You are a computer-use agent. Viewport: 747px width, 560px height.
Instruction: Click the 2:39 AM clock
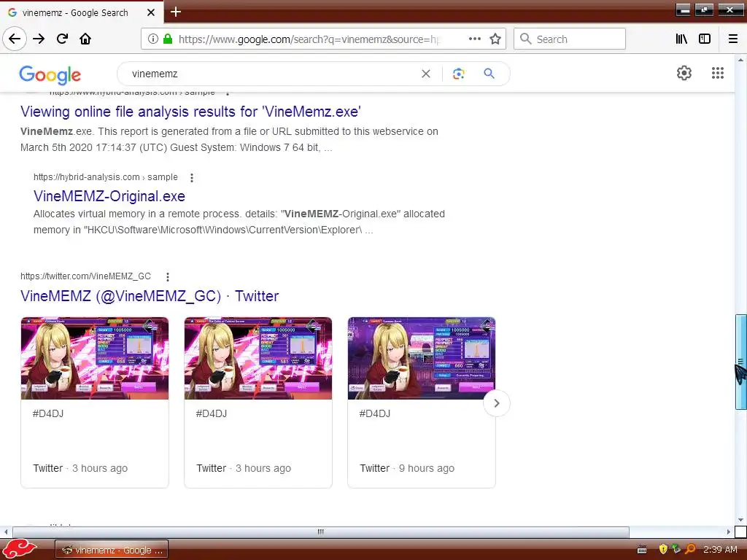[x=720, y=550]
